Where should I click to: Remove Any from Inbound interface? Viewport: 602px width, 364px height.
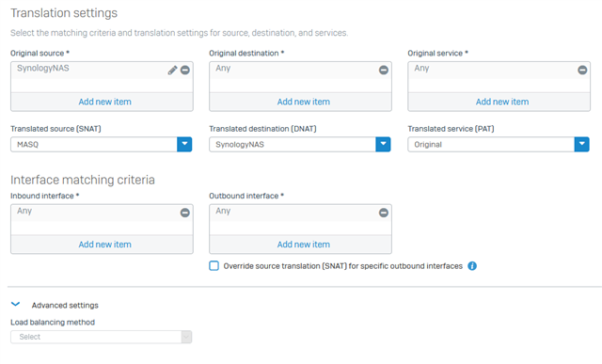point(185,214)
